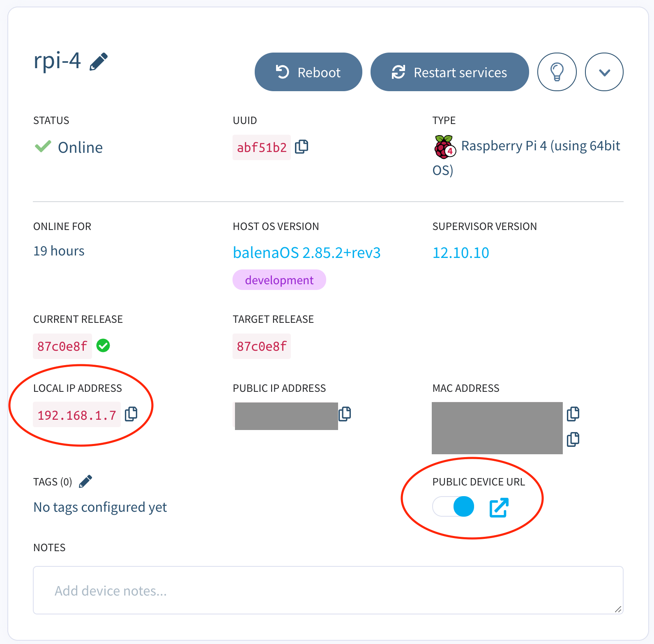
Task: Click the Raspberry Pi 4 device type icon
Action: click(444, 147)
